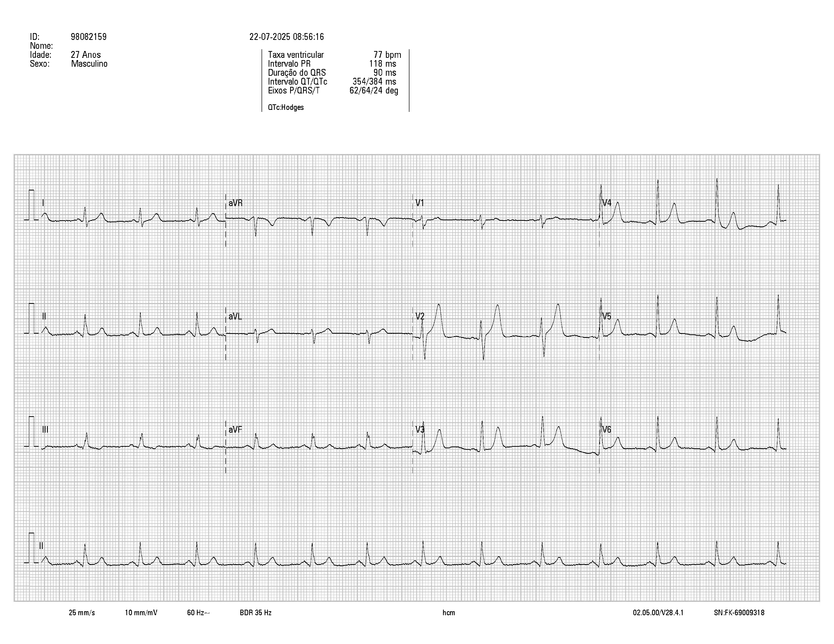Screen dimensions: 834x644
Task: Click the Duração do QRS label
Action: pyautogui.click(x=297, y=73)
